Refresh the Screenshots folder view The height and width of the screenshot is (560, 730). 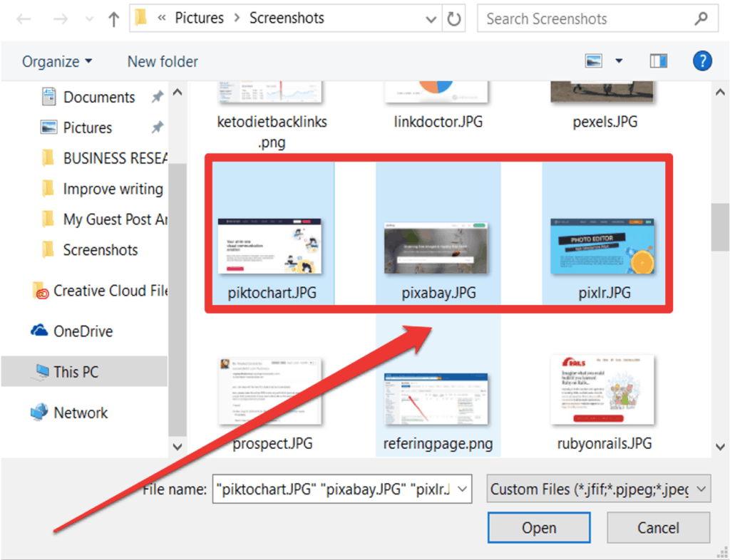[453, 19]
